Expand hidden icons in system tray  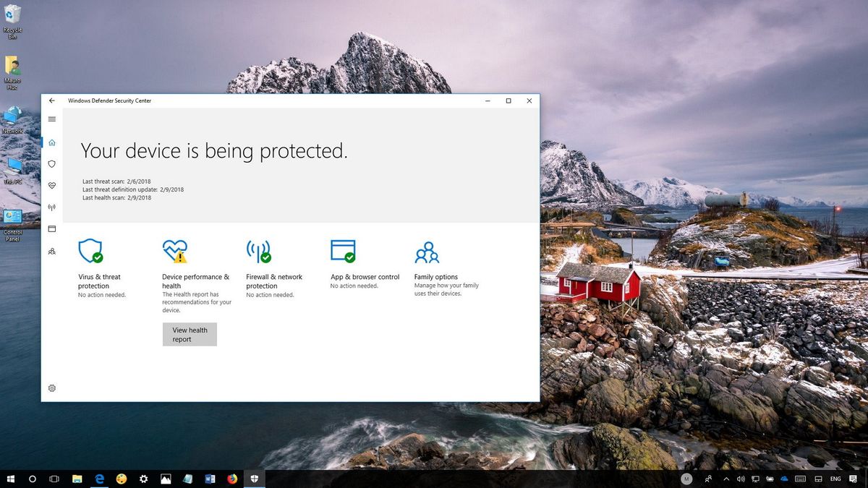[x=726, y=479]
